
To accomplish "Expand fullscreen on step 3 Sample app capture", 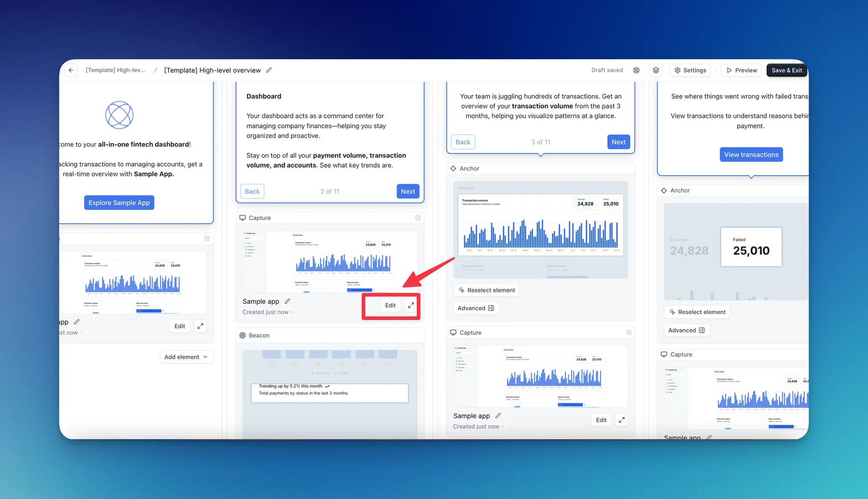I will point(622,420).
